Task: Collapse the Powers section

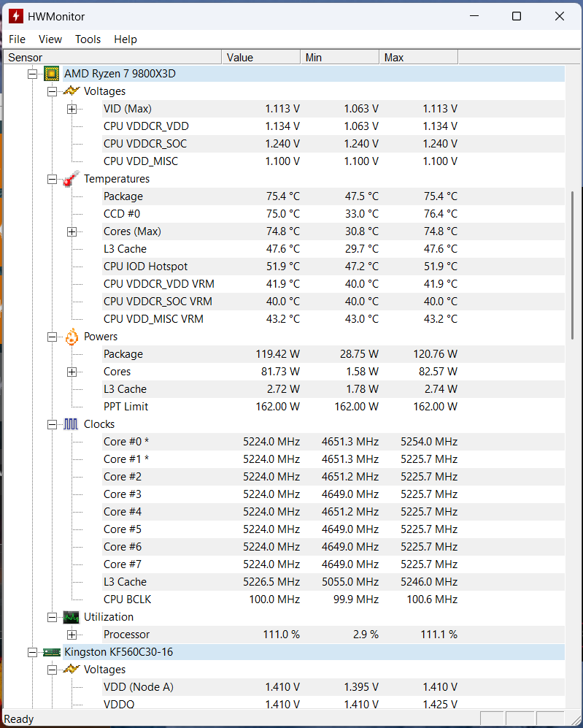Action: [x=52, y=337]
